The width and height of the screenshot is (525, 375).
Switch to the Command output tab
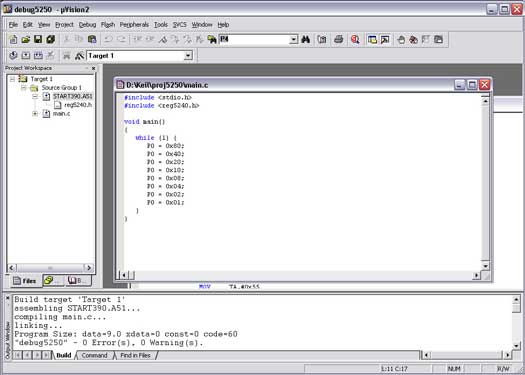tap(94, 355)
